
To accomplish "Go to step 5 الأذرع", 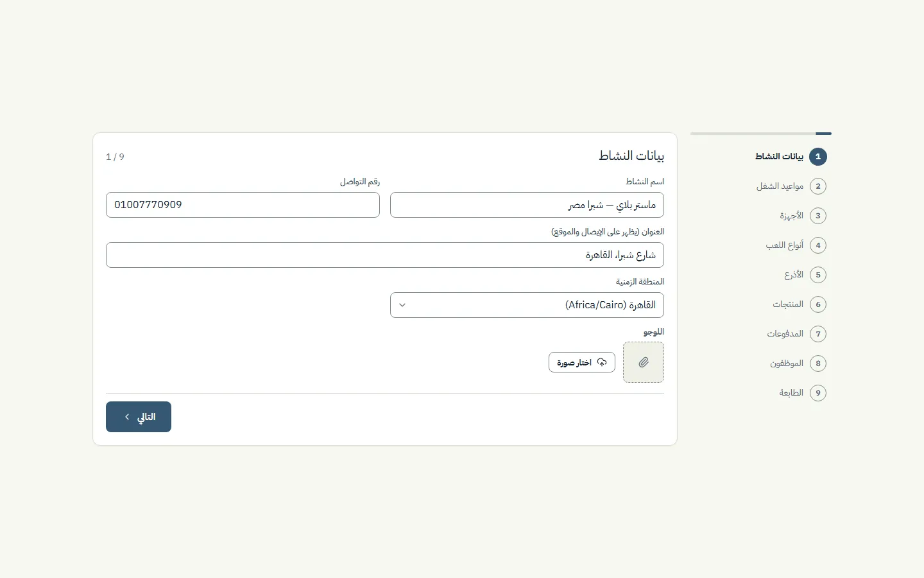I will (805, 275).
